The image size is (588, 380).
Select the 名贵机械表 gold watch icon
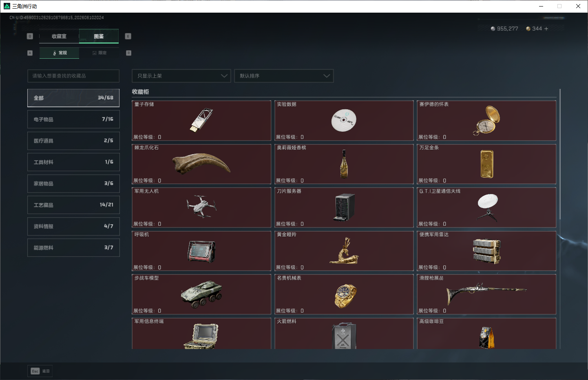pos(345,296)
